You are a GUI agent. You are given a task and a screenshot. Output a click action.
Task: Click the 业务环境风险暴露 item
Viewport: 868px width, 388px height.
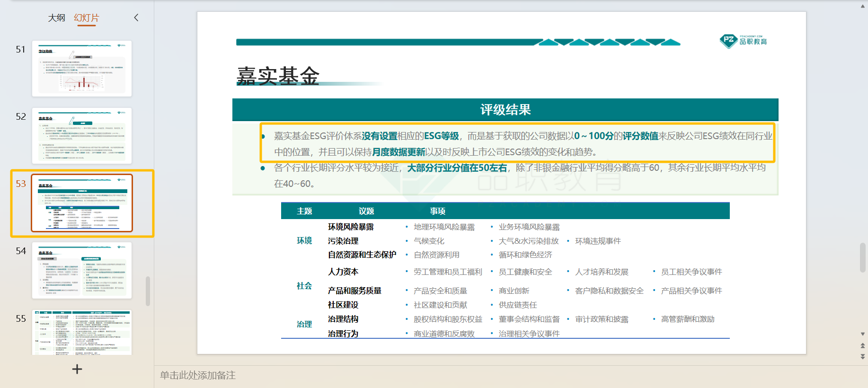pyautogui.click(x=529, y=228)
